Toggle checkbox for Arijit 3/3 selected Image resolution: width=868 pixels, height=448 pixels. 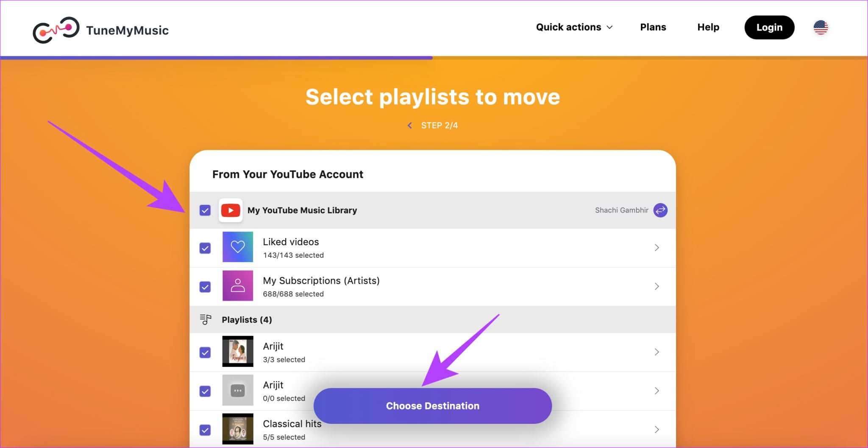(x=205, y=353)
